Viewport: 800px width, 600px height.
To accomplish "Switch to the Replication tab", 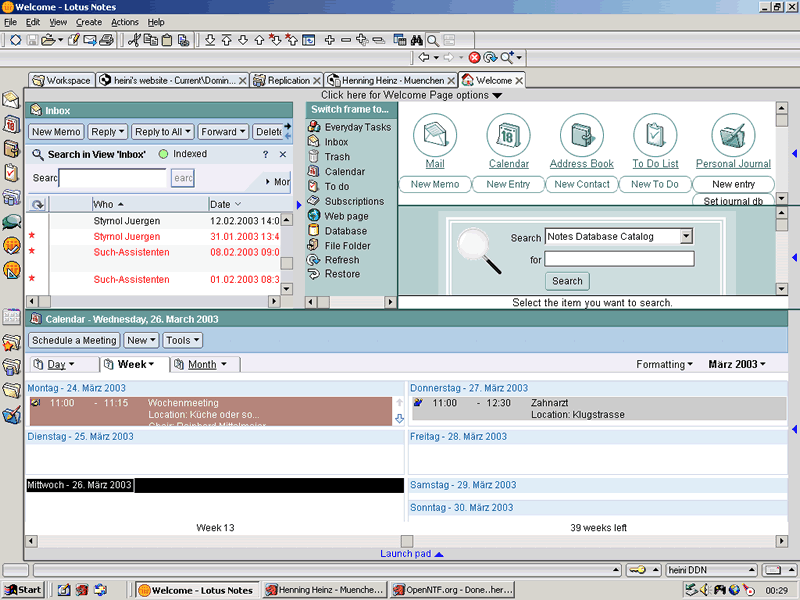I will (x=287, y=80).
